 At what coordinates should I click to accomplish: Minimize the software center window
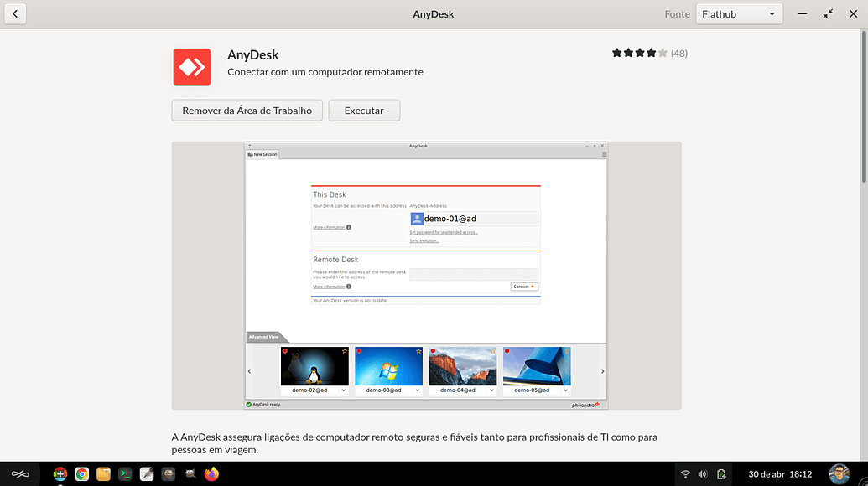coord(802,13)
